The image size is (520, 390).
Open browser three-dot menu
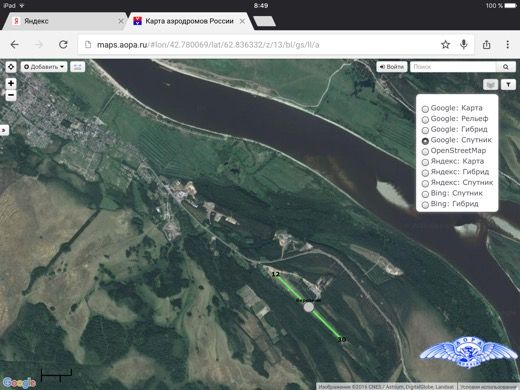pyautogui.click(x=507, y=44)
